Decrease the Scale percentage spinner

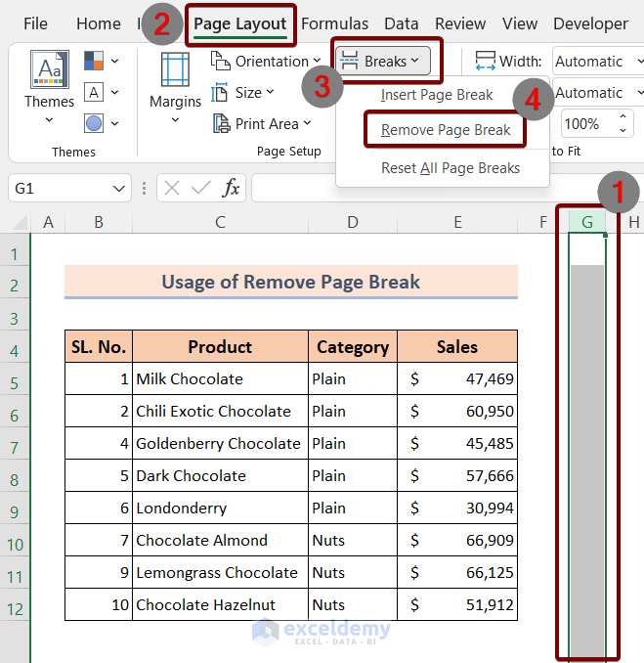623,131
